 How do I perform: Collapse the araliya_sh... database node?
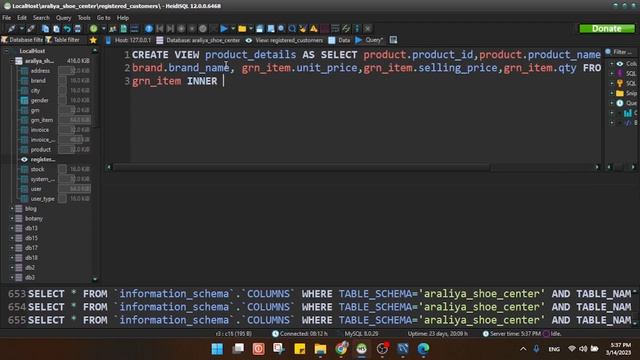tap(12, 61)
